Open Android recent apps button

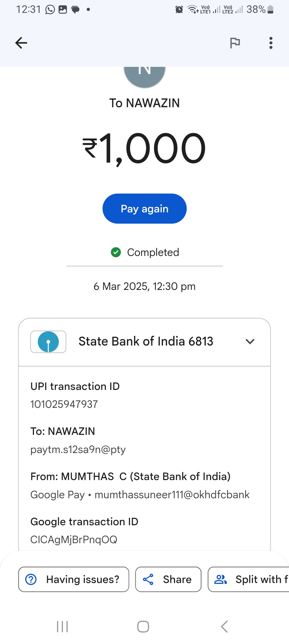[62, 627]
